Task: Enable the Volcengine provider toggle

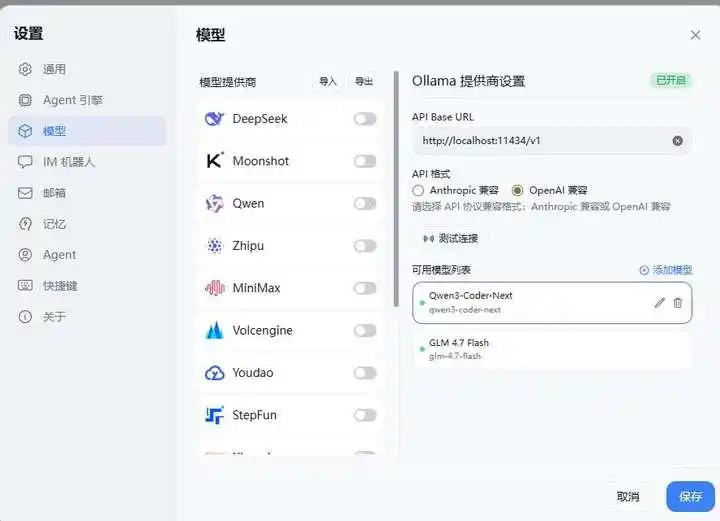Action: point(365,331)
